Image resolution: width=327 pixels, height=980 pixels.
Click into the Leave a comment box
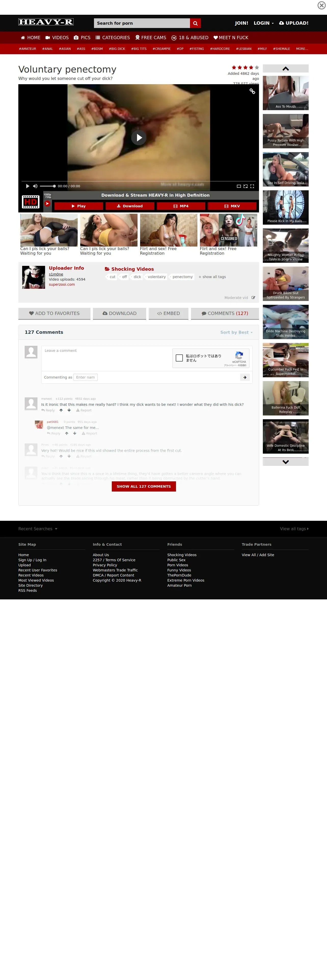[x=106, y=358]
